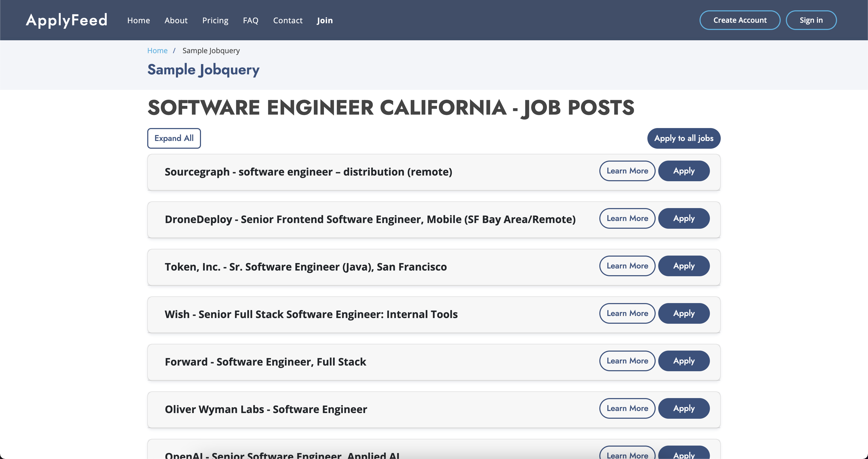This screenshot has width=868, height=459.
Task: Open the Pricing page
Action: tap(215, 20)
